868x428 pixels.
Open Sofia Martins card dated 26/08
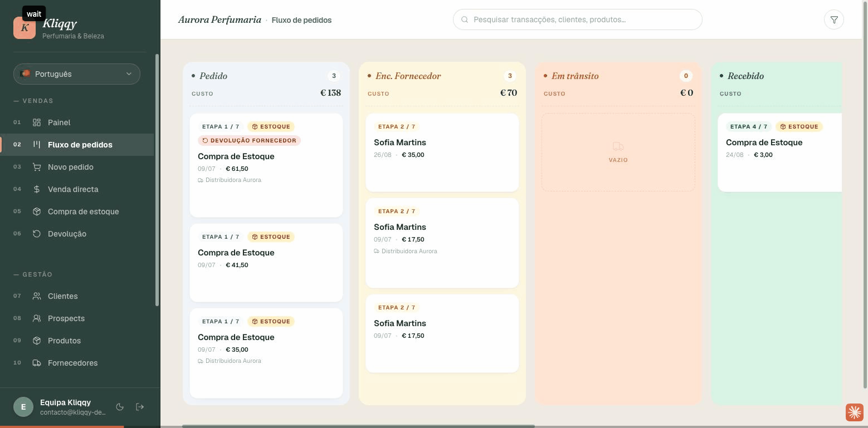442,152
